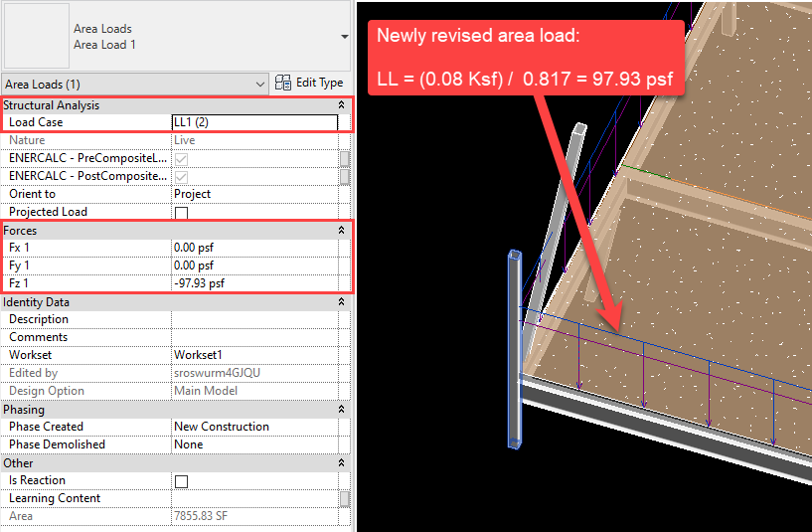Click the Workset property label

[30, 355]
